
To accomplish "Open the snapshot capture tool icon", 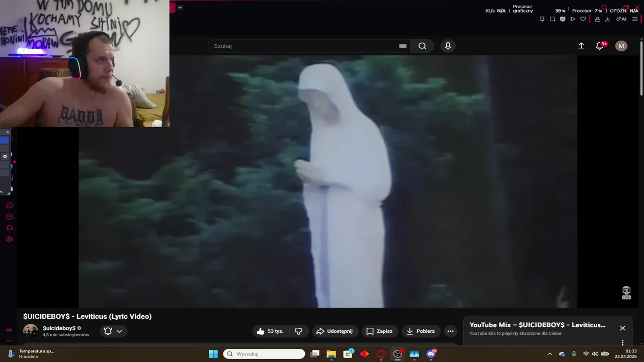I will pos(552,19).
